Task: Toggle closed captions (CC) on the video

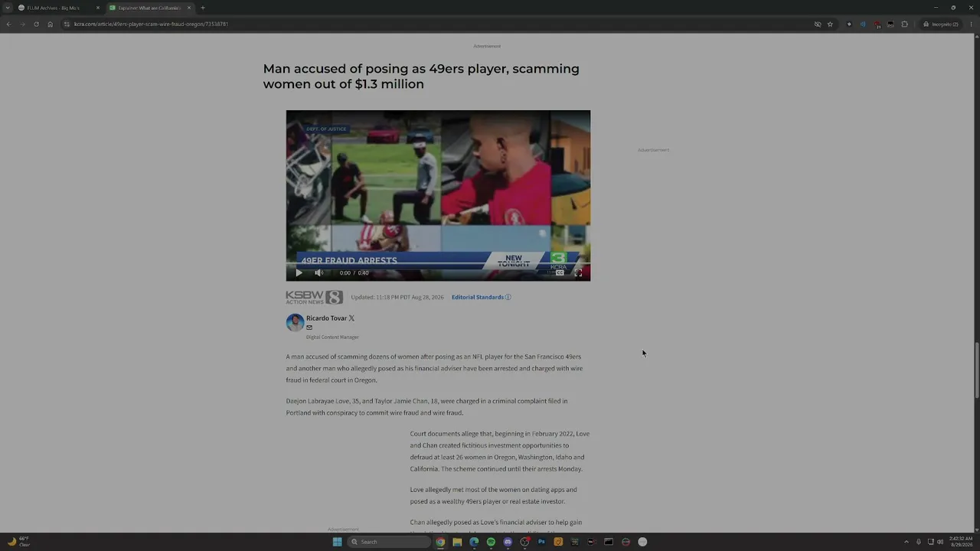Action: click(560, 272)
